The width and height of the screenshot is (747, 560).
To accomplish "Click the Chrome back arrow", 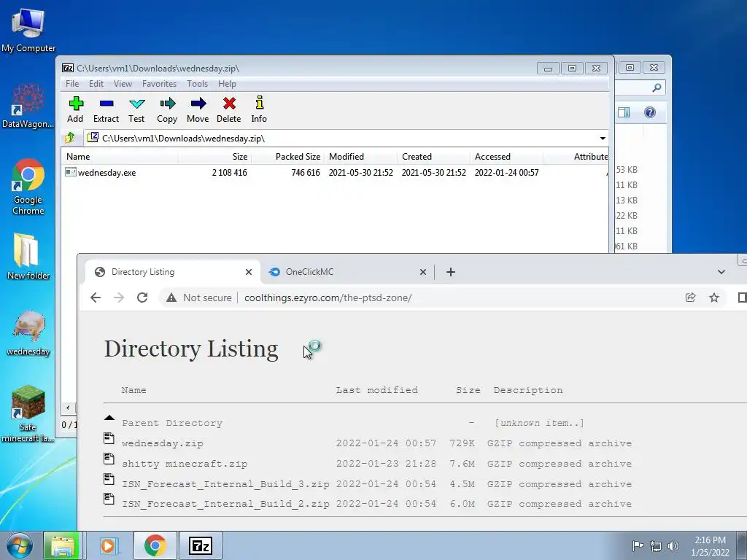I will [96, 297].
